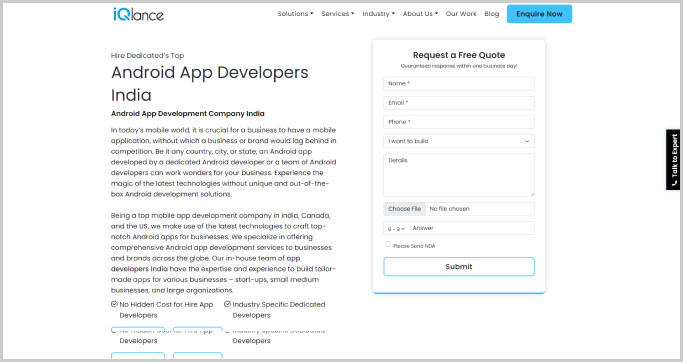Click the iQlance logo
683x362 pixels.
coord(139,14)
